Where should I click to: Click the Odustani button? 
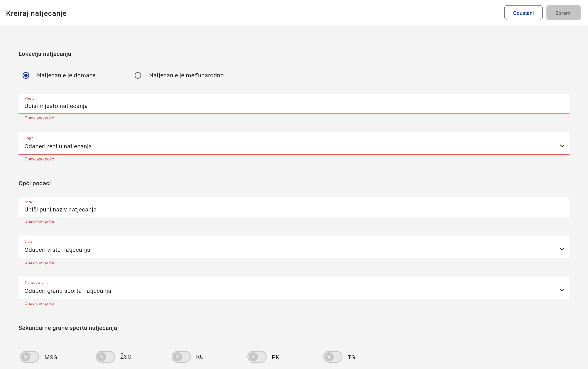[523, 13]
